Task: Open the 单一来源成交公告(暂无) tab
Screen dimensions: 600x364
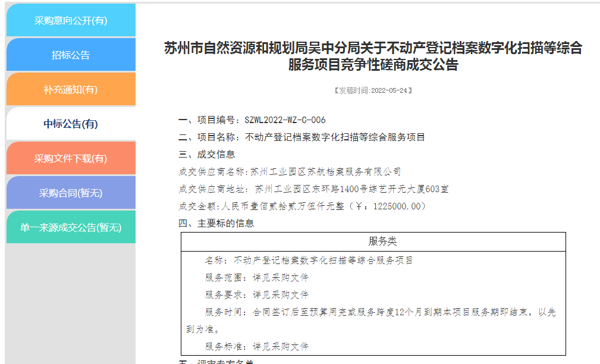Action: coord(71,228)
